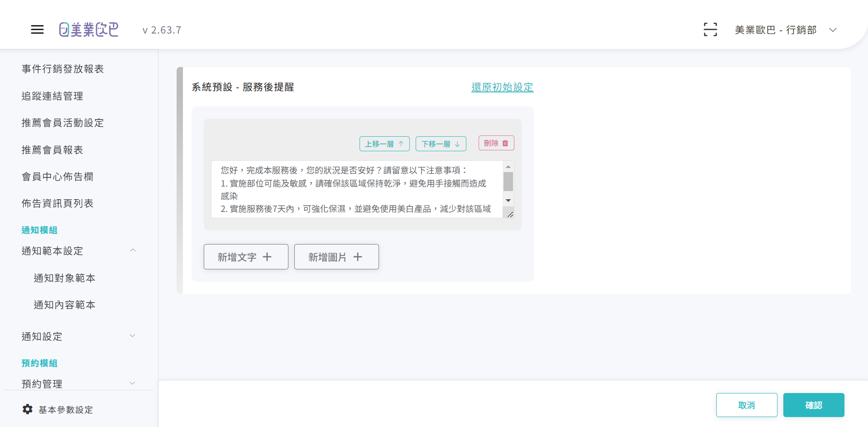Screen dimensions: 868x427
Task: Click the 通知模組 section label
Action: coord(39,230)
